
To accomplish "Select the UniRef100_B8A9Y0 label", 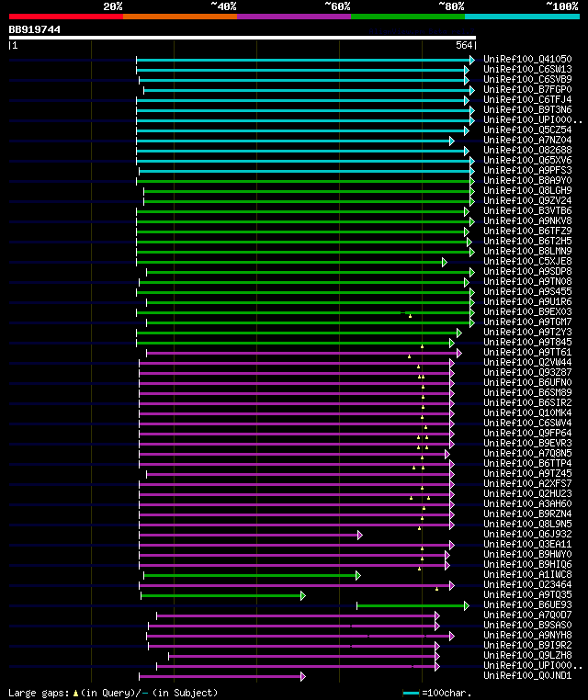I will tap(527, 180).
